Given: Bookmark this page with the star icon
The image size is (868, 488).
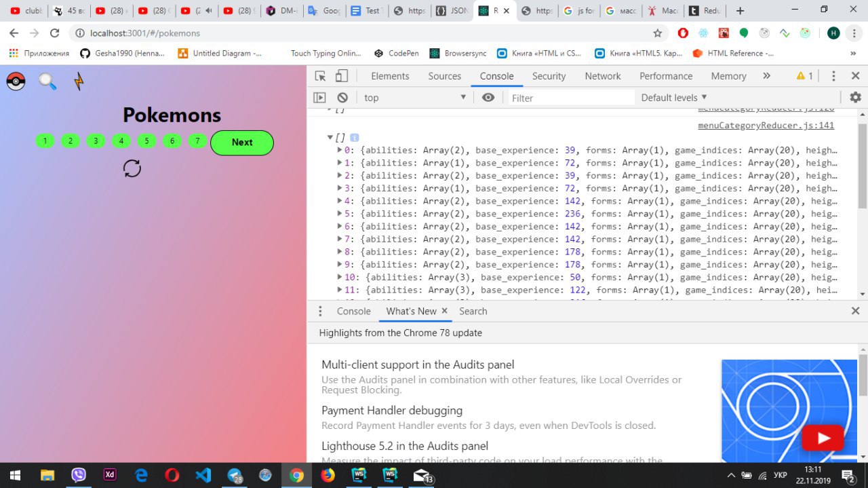Looking at the screenshot, I should click(657, 33).
